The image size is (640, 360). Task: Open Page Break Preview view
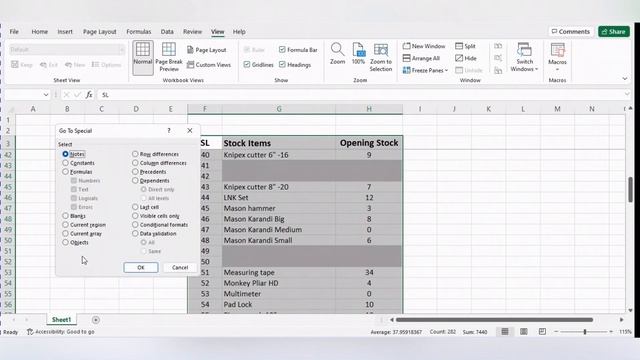[x=169, y=57]
